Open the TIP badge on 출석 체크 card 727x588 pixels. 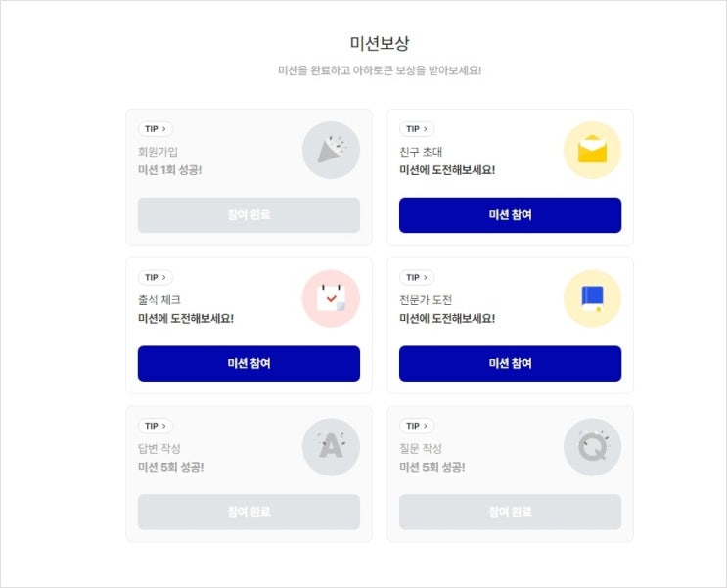tap(155, 277)
